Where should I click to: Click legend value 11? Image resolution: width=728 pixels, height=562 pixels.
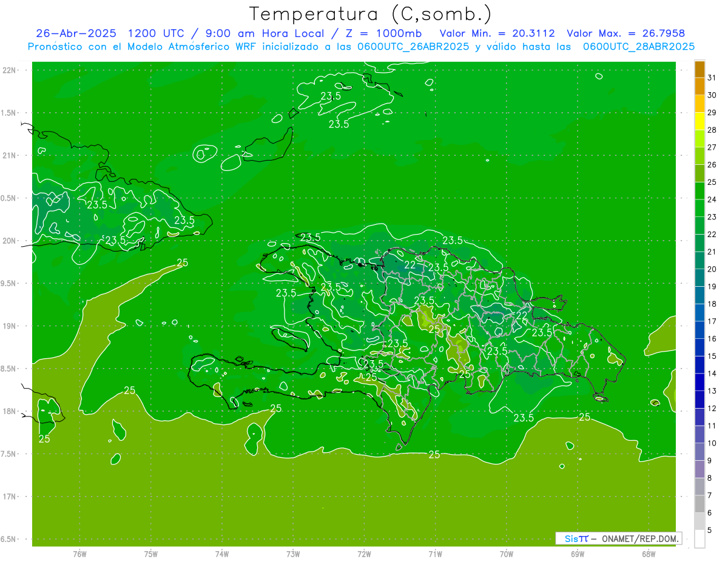(712, 426)
